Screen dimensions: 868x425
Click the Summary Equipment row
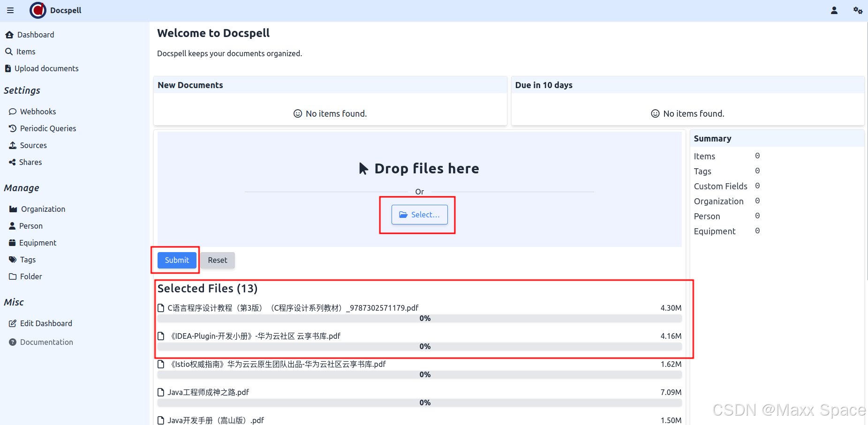pyautogui.click(x=727, y=231)
